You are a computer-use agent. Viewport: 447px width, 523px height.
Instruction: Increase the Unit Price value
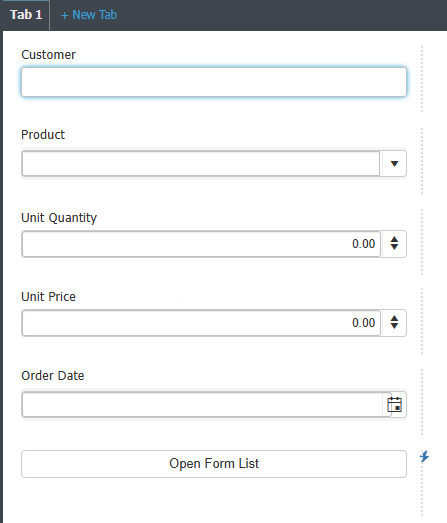point(394,318)
